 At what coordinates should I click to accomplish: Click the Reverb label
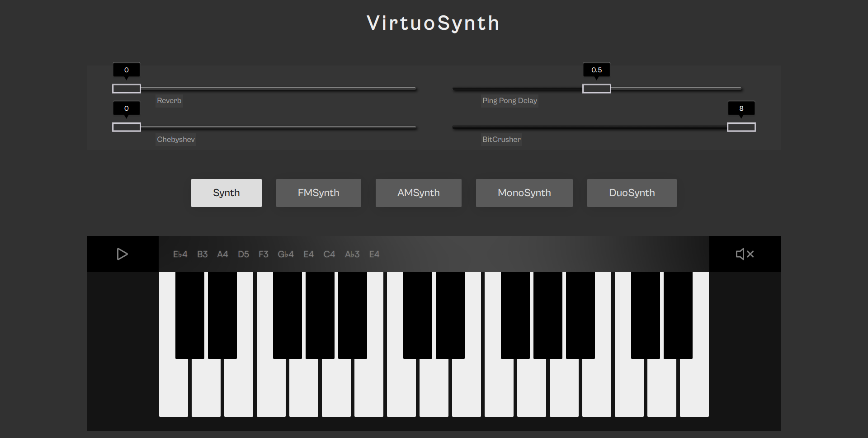pyautogui.click(x=169, y=100)
